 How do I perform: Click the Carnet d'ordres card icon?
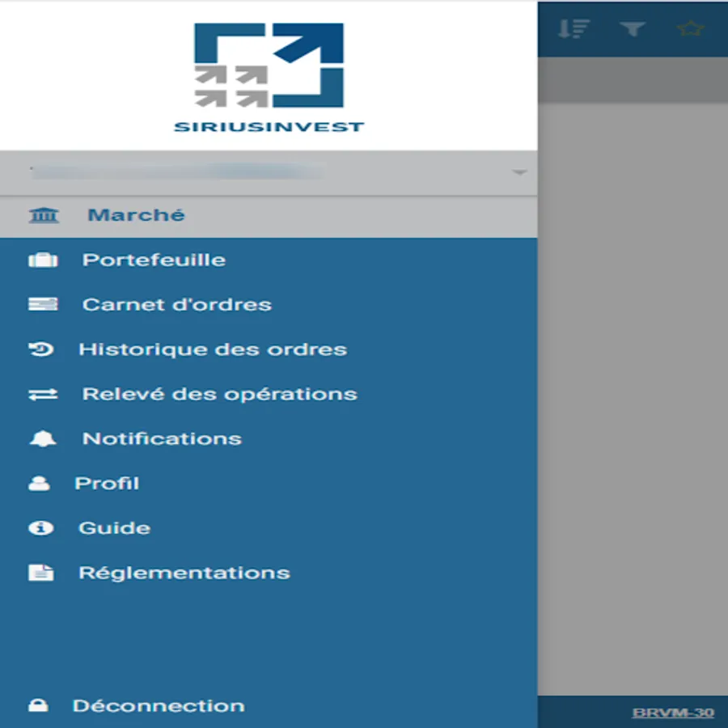tap(43, 304)
